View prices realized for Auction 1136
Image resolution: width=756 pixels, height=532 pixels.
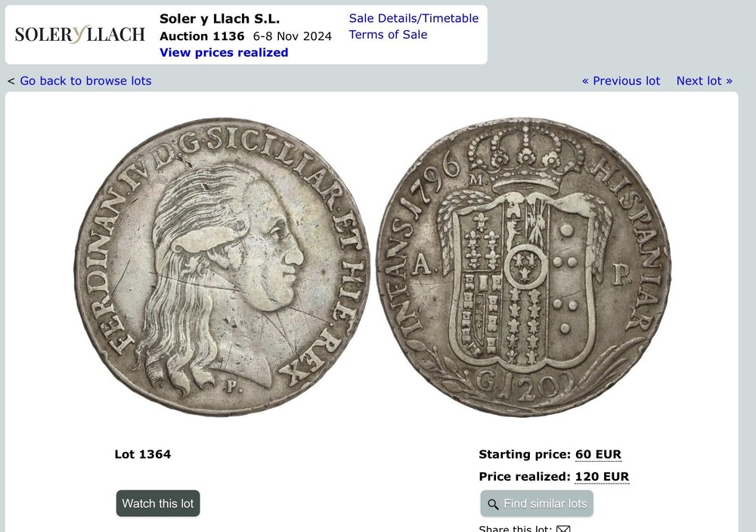(x=224, y=53)
